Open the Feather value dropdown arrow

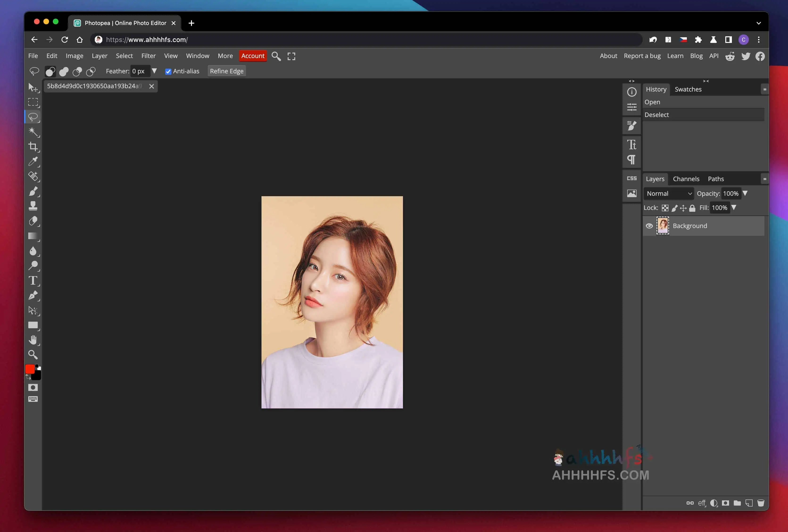[x=155, y=71]
